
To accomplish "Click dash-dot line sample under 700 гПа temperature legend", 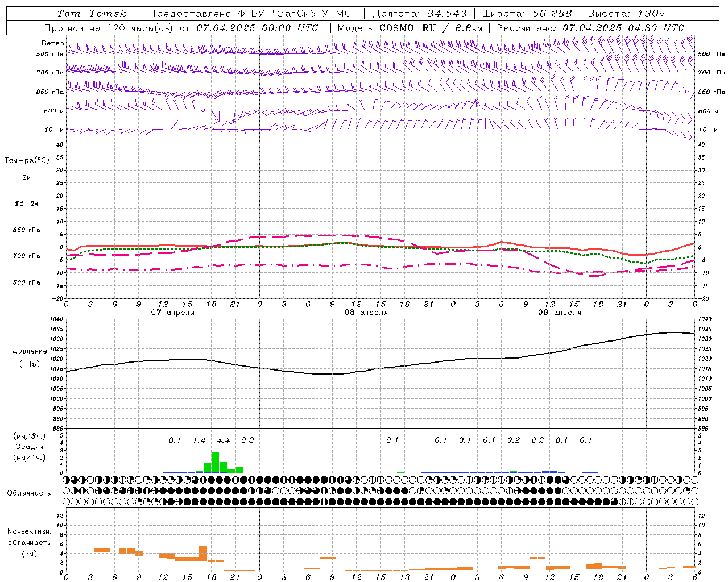I will point(25,263).
